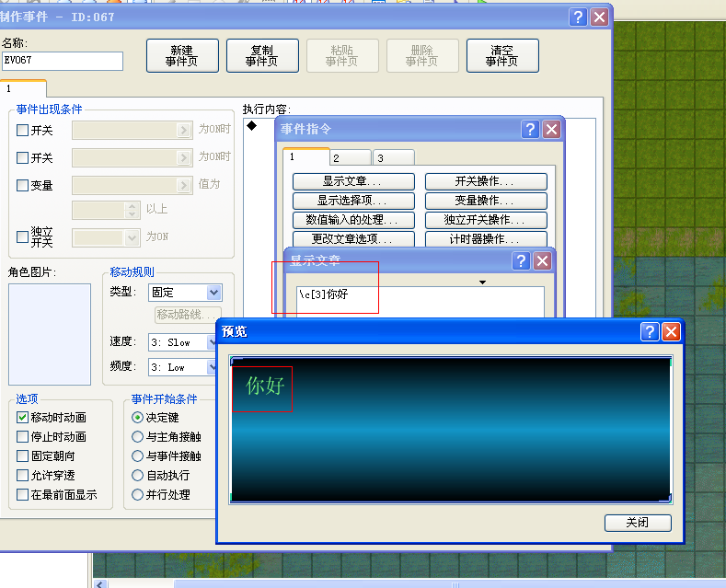Click 变量操作 command button
The width and height of the screenshot is (726, 588).
click(x=486, y=201)
